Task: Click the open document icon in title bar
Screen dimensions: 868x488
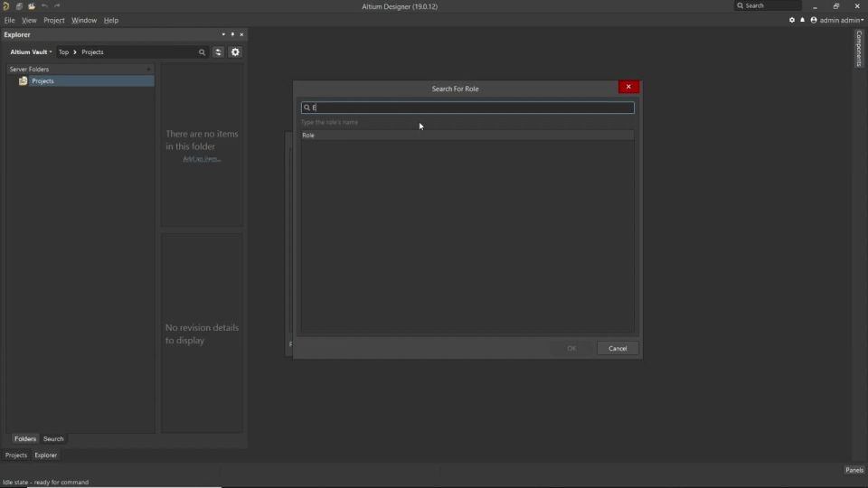Action: [32, 6]
